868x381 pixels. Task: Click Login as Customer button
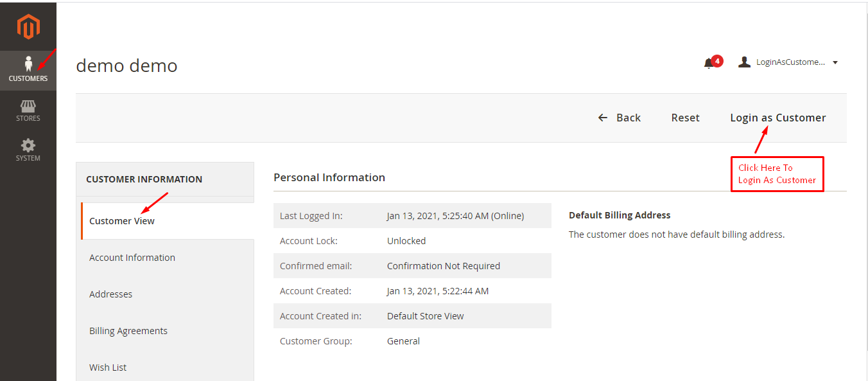pos(777,118)
